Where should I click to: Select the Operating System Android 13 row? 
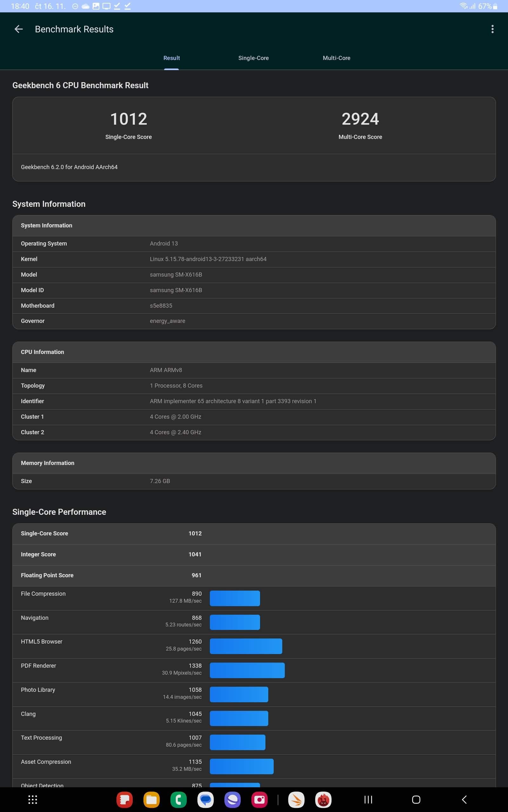[254, 244]
